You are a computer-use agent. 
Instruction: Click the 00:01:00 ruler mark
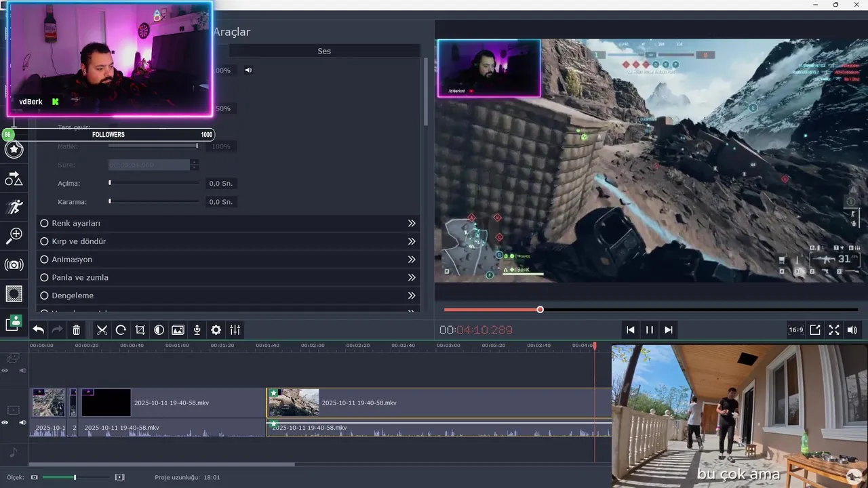pos(177,346)
